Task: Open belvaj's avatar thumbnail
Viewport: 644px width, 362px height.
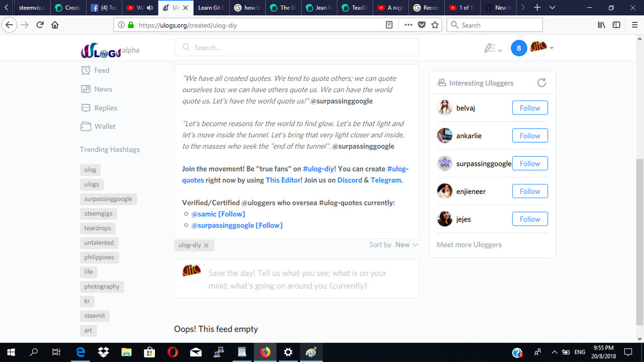Action: (x=445, y=108)
